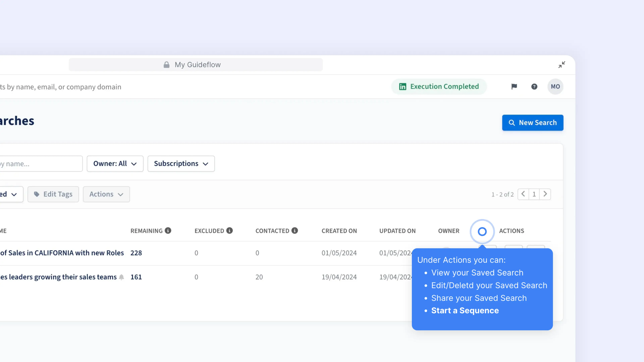644x362 pixels.
Task: Click the New Search button
Action: [x=532, y=123]
